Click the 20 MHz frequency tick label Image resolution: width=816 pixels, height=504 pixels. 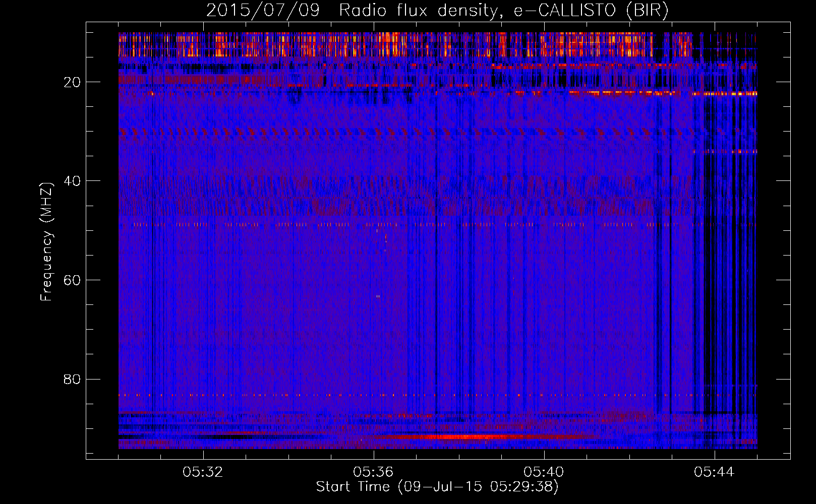73,82
